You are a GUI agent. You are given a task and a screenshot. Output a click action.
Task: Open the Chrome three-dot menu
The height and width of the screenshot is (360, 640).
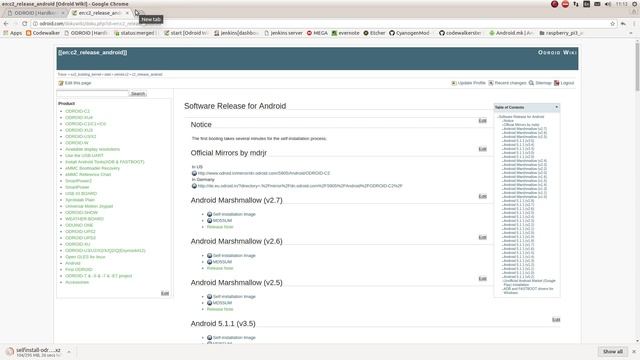[634, 24]
